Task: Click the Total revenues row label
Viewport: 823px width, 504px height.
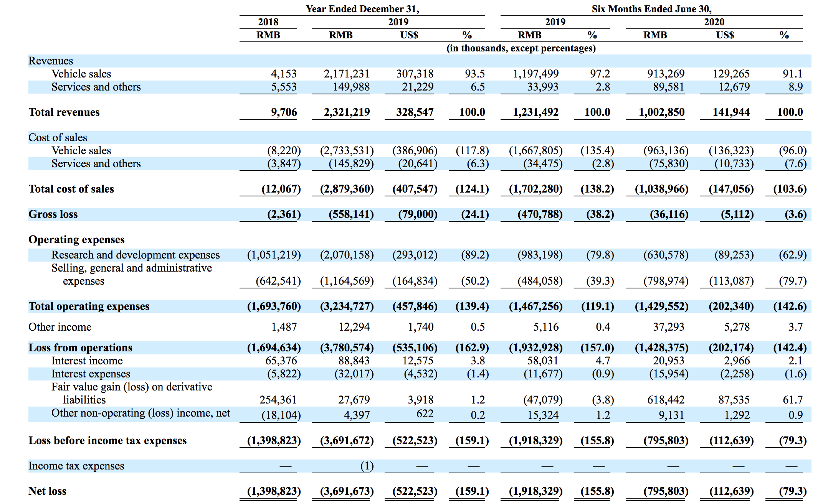Action: point(64,112)
